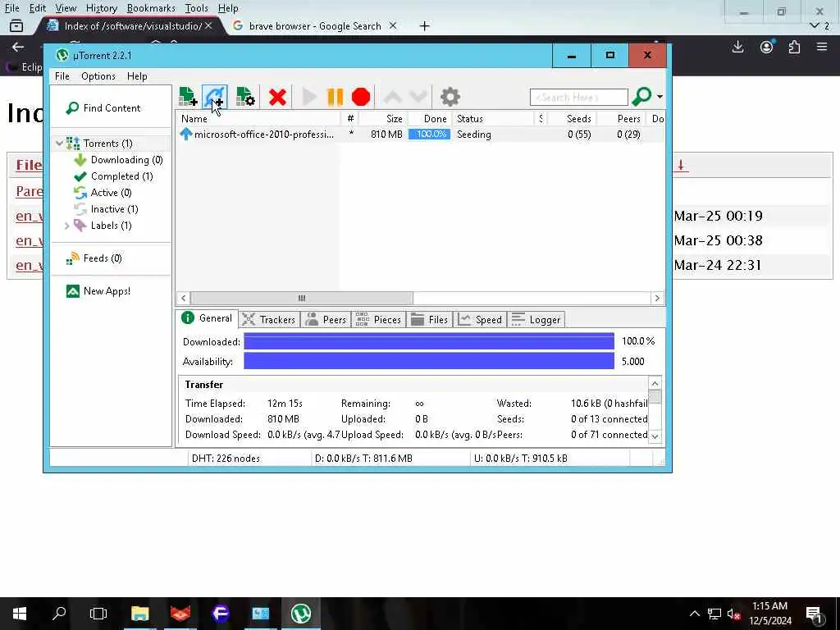This screenshot has height=630, width=840.
Task: Sort torrents by Done column header
Action: click(430, 119)
